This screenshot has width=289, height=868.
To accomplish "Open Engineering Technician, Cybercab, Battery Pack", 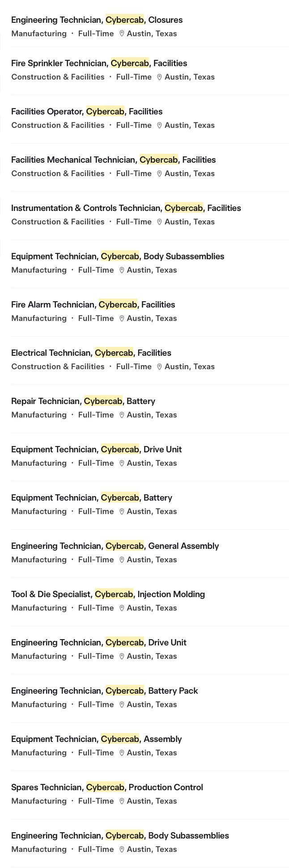I will pos(104,691).
